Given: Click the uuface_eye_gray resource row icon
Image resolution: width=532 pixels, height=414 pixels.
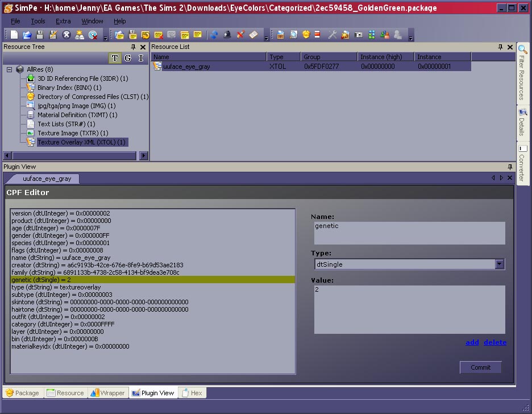Looking at the screenshot, I should click(157, 67).
